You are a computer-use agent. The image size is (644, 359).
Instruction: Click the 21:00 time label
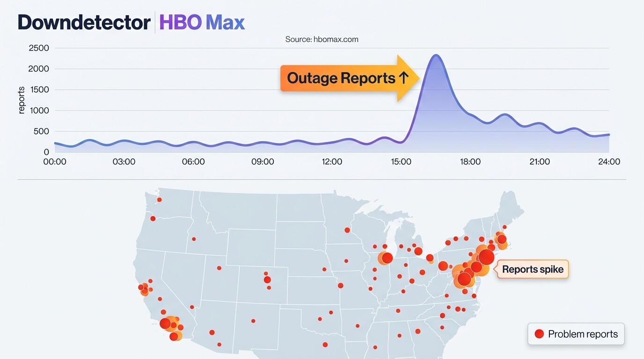pos(540,162)
